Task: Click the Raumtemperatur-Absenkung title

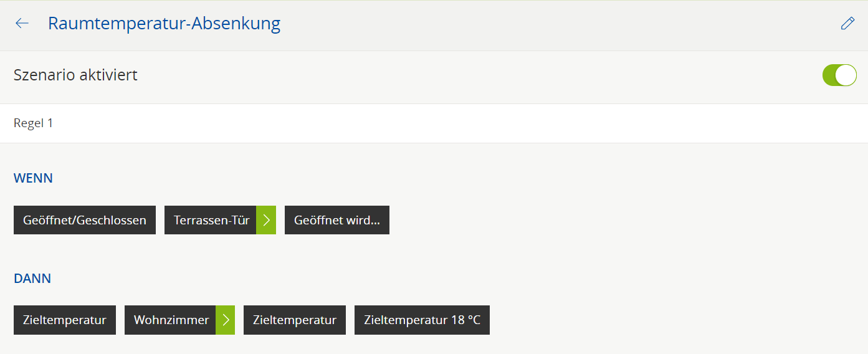Action: (164, 24)
